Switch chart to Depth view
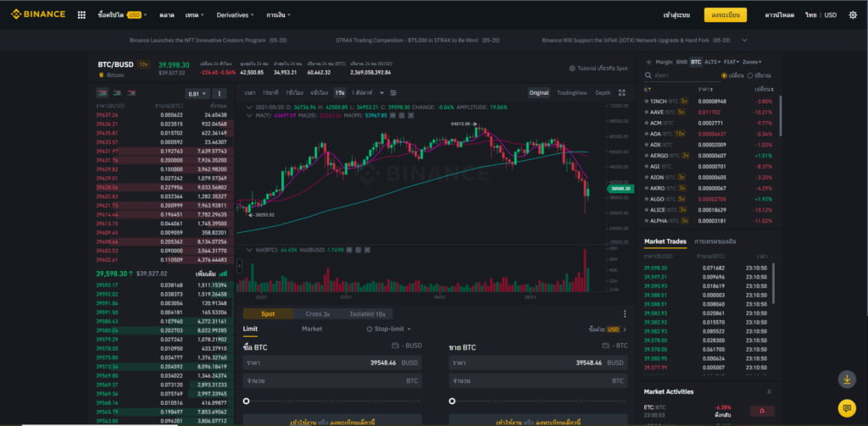 (x=603, y=93)
